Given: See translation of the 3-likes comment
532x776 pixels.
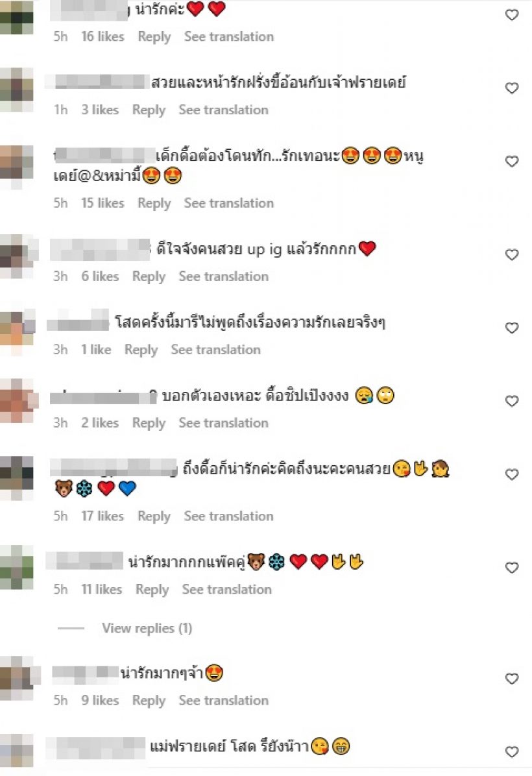Looking at the screenshot, I should pos(223,110).
